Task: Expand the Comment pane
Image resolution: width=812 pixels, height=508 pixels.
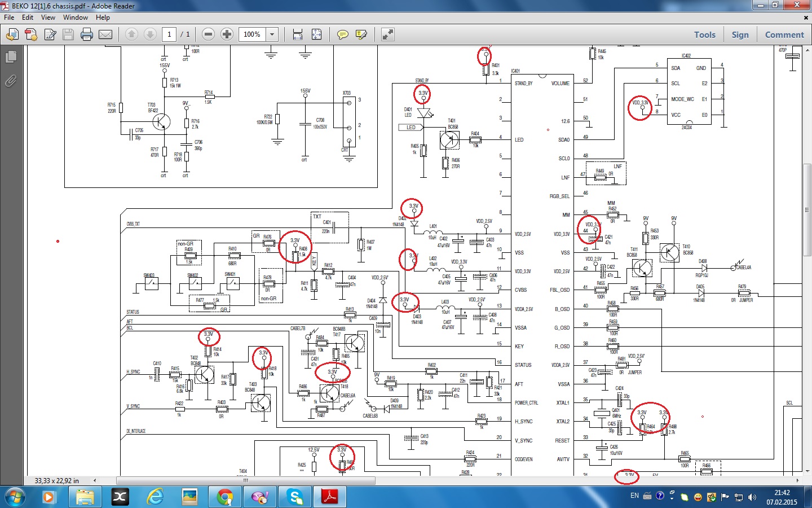Action: [784, 34]
